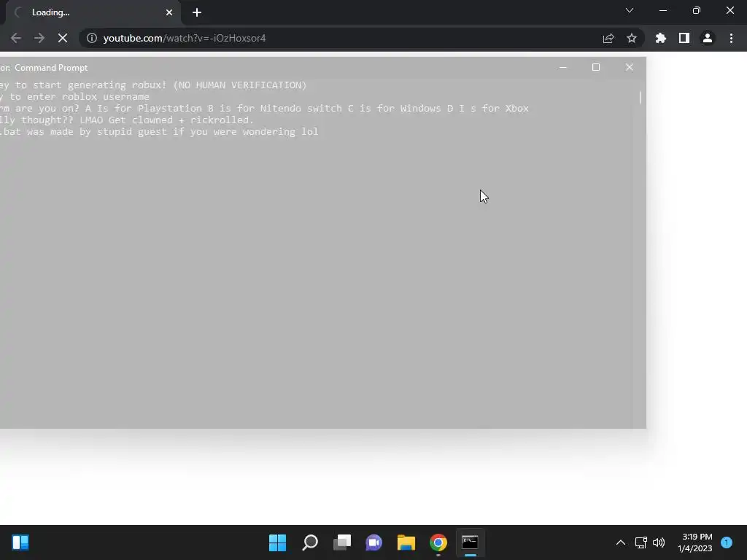Click the "NO HUMAN VERIFICATION" line
The image size is (747, 560).
tap(153, 85)
